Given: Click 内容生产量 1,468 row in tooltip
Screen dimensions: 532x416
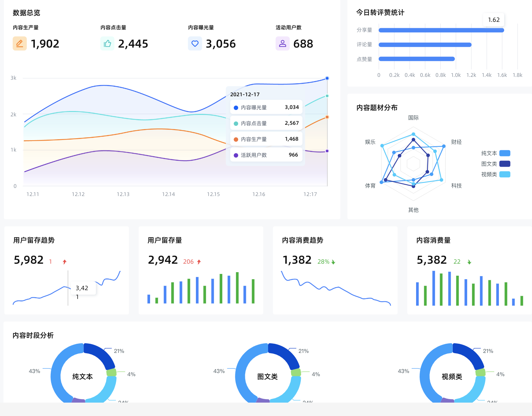Looking at the screenshot, I should point(266,139).
